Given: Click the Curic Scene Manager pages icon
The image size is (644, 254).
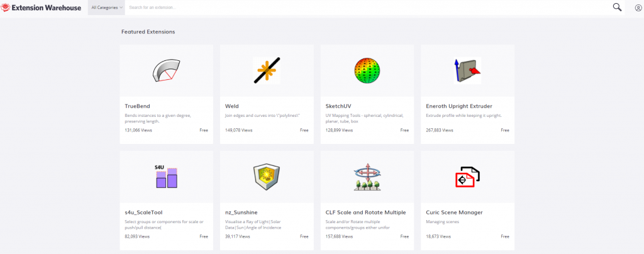Looking at the screenshot, I should (x=467, y=177).
